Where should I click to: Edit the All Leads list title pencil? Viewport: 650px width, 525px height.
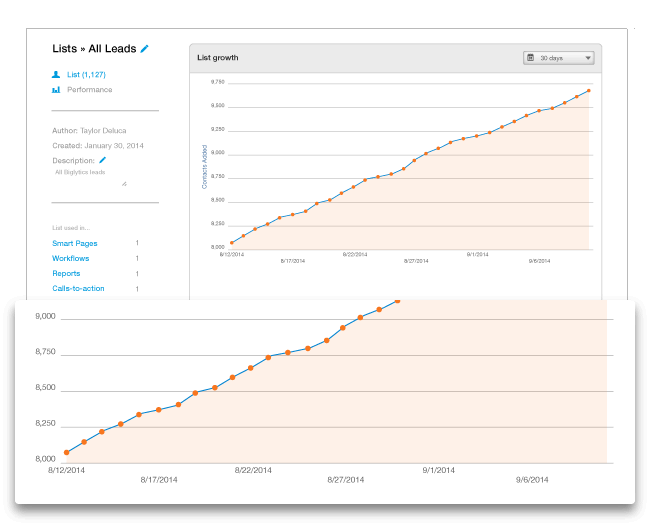tap(144, 49)
